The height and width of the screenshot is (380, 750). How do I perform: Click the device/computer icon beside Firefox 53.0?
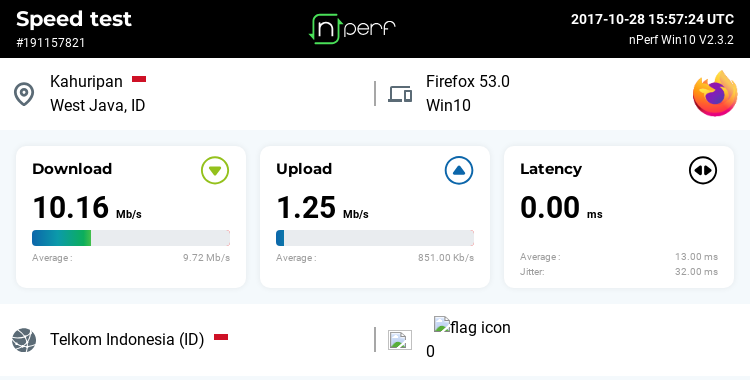pyautogui.click(x=400, y=94)
